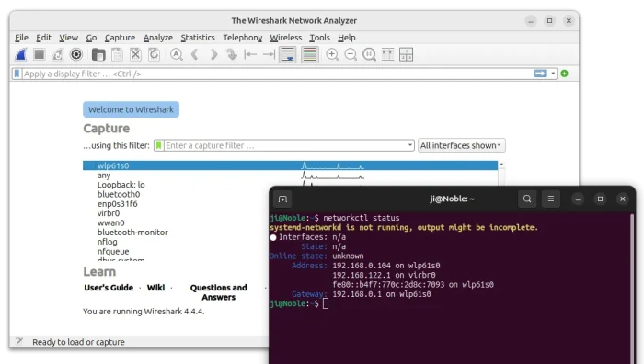Open Wiki link
This screenshot has width=644, height=364.
[x=155, y=288]
